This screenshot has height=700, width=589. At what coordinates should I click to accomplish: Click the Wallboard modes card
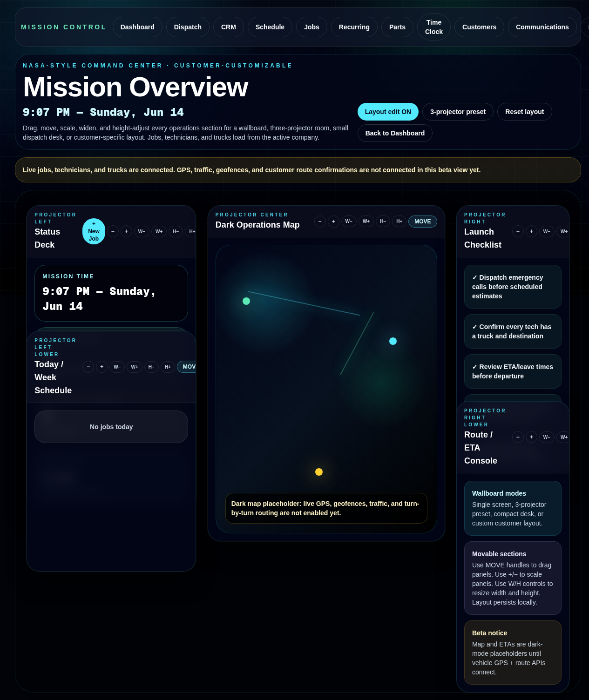coord(513,508)
